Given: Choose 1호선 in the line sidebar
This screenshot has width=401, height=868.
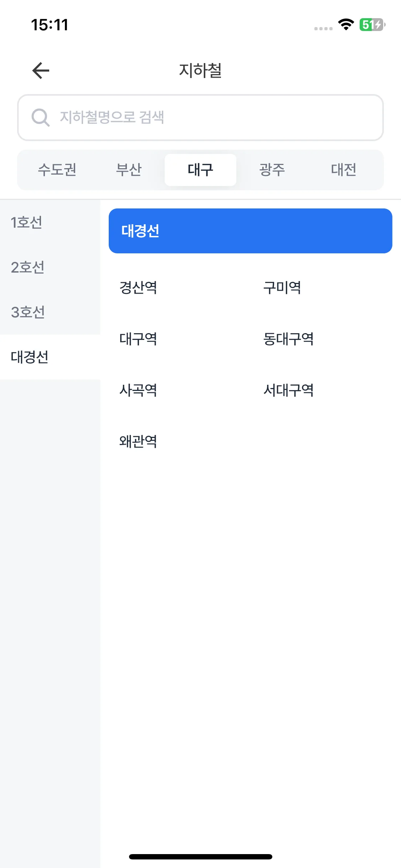Looking at the screenshot, I should [50, 222].
